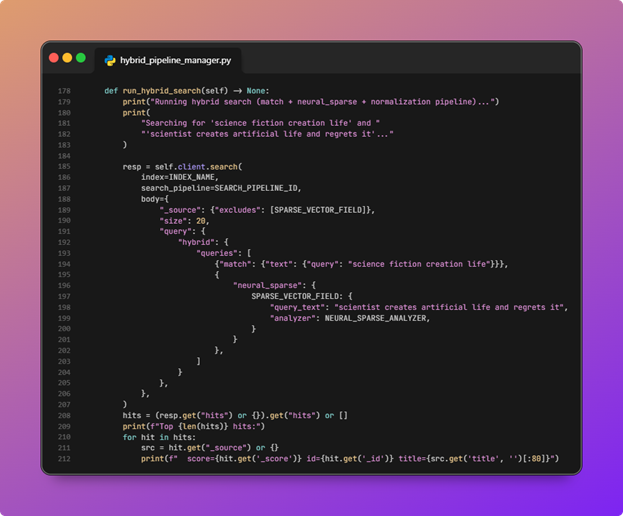
Task: Click line number 178 in the gutter
Action: pyautogui.click(x=64, y=91)
